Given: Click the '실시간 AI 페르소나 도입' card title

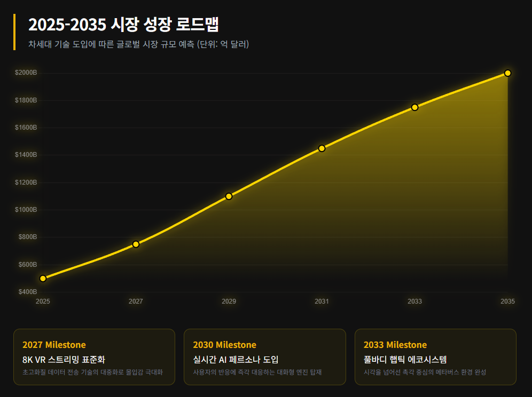Looking at the screenshot, I should pos(236,360).
